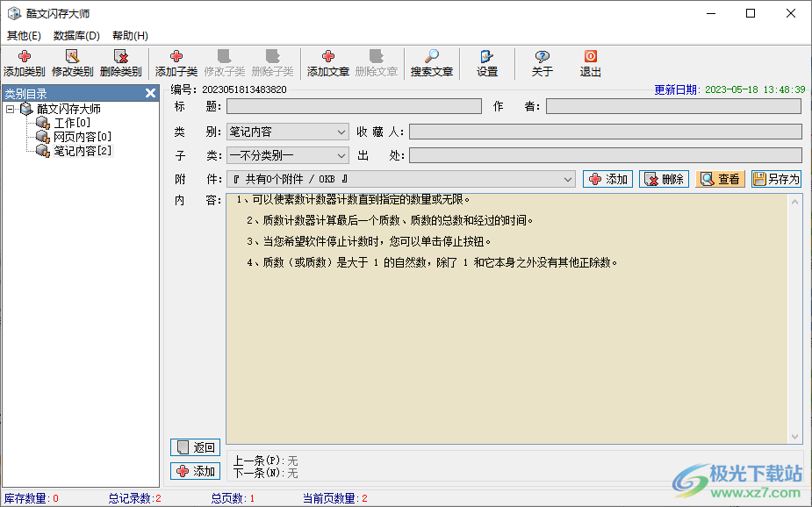The image size is (812, 507).
Task: Open 搜索文章 with the magnifier icon
Action: 431,64
